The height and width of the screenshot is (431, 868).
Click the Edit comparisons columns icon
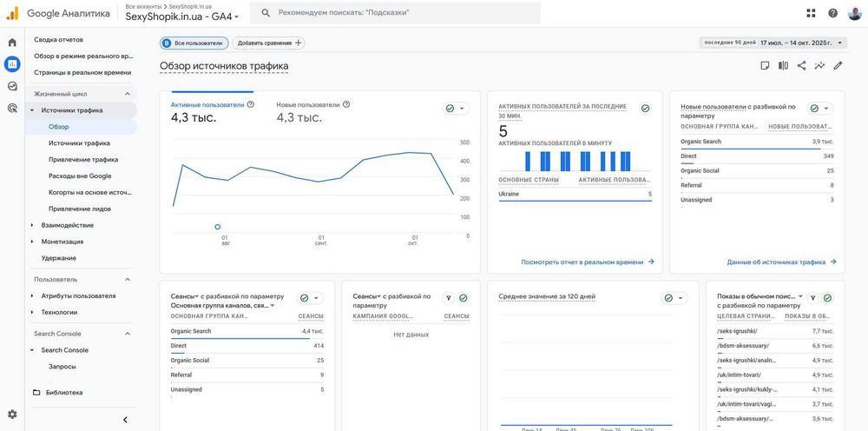coord(783,65)
